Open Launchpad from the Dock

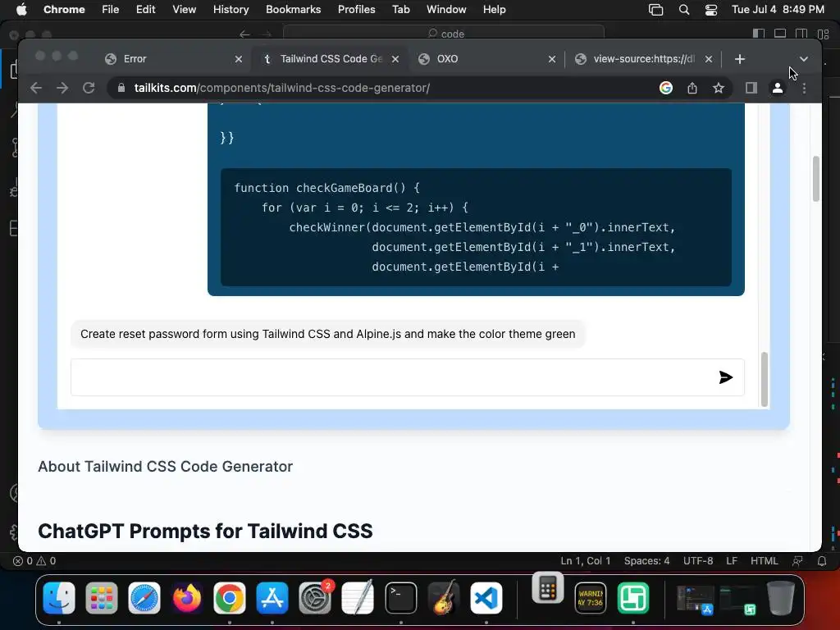(101, 598)
